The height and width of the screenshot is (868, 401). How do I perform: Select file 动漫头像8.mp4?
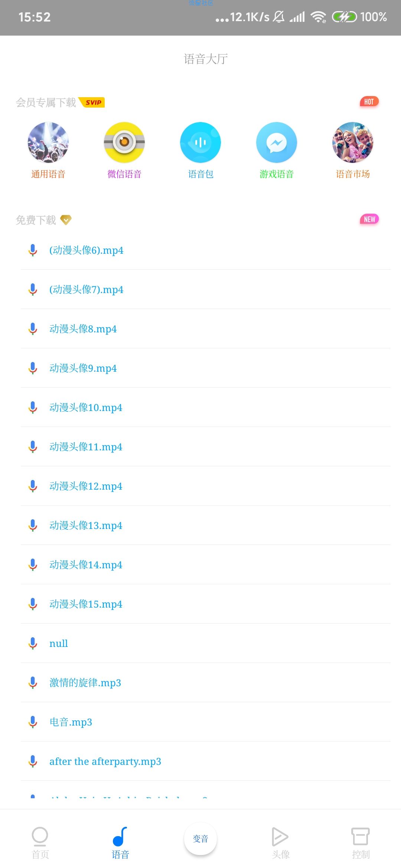[205, 329]
